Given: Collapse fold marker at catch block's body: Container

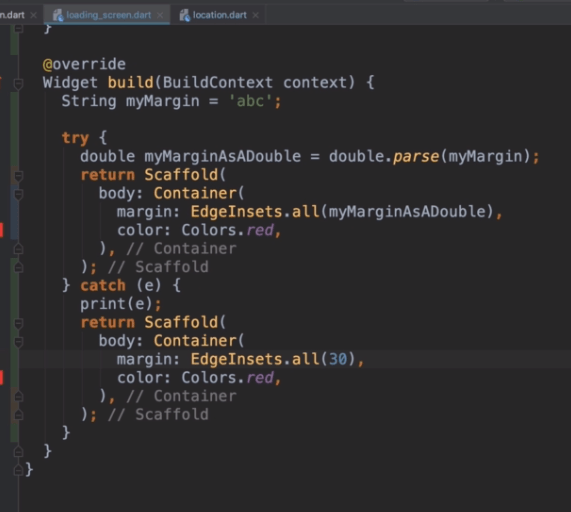Looking at the screenshot, I should point(18,342).
